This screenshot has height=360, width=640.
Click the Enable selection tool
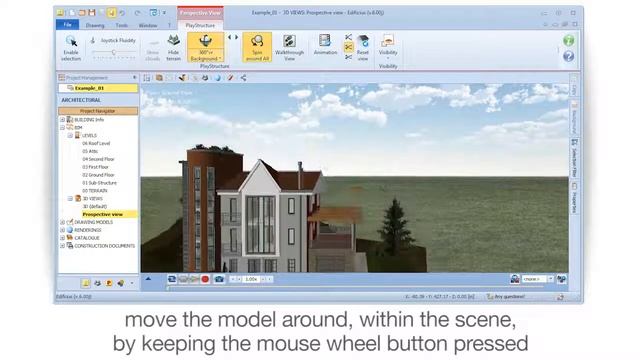coord(71,47)
